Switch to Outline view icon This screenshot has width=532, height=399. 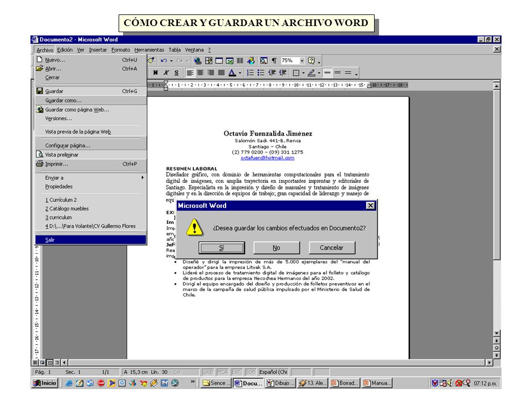tap(57, 362)
